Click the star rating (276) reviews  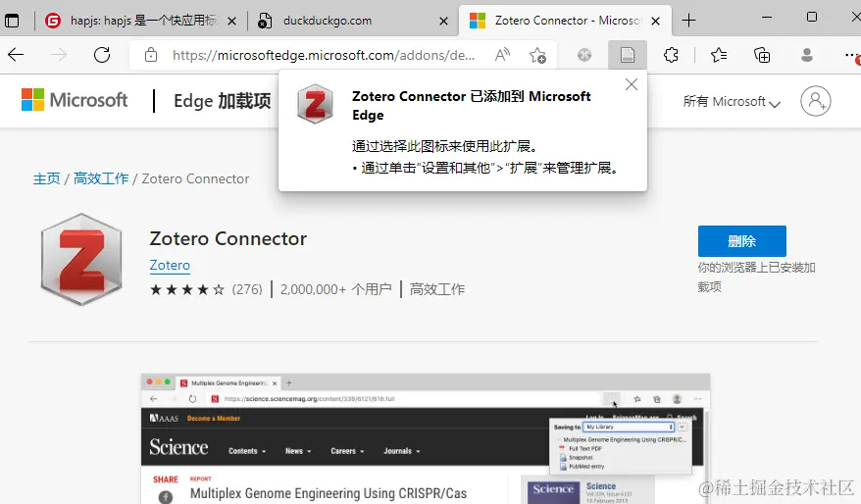tap(206, 289)
